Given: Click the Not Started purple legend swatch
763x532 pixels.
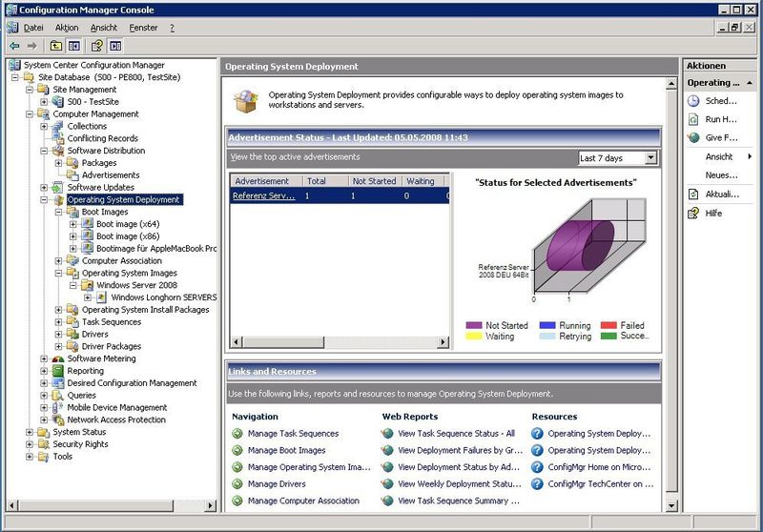Looking at the screenshot, I should (473, 325).
